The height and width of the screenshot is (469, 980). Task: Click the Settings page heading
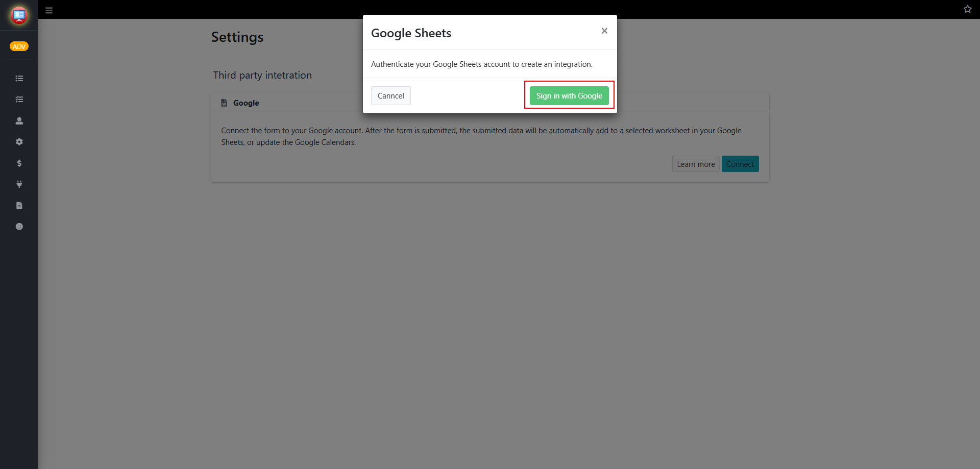pos(237,37)
